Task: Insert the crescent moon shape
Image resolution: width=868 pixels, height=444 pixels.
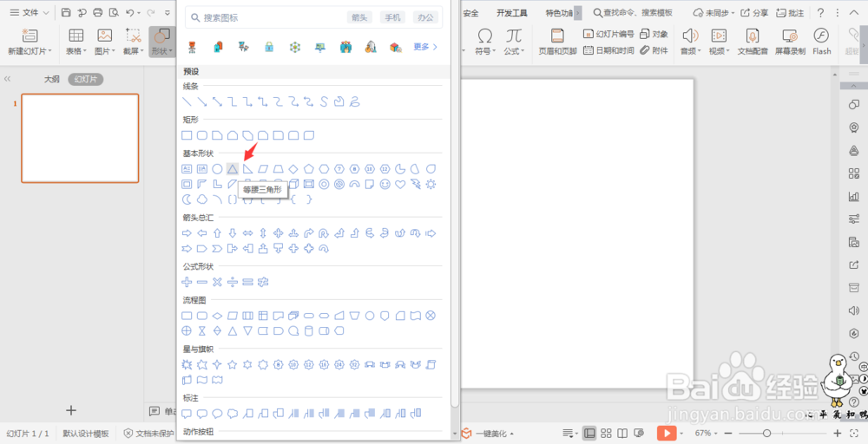Action: (187, 199)
